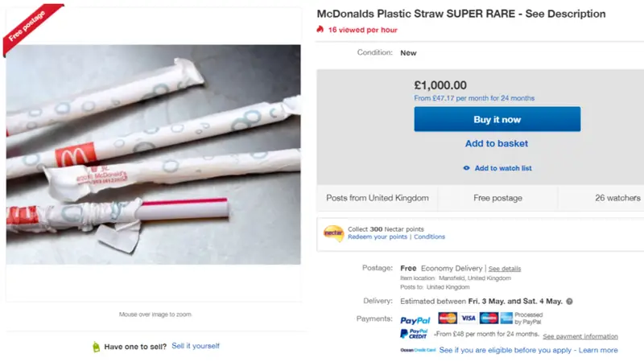Add the straw to basket
Screen dimensions: 644x362
497,144
